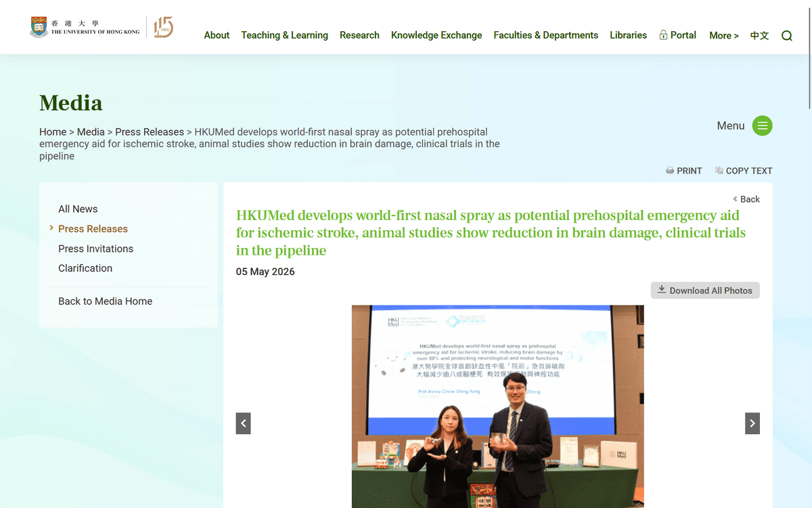The height and width of the screenshot is (508, 812).
Task: Open Teaching & Learning menu
Action: pyautogui.click(x=284, y=35)
